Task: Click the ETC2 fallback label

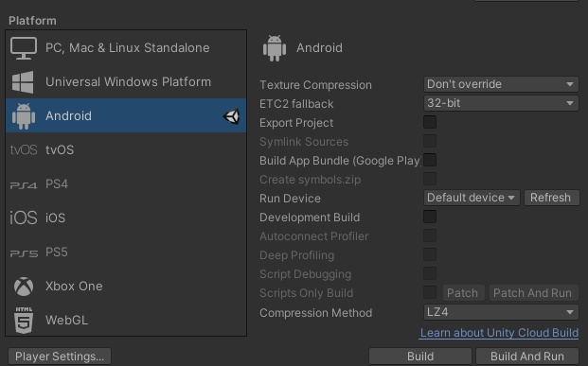Action: pos(296,104)
